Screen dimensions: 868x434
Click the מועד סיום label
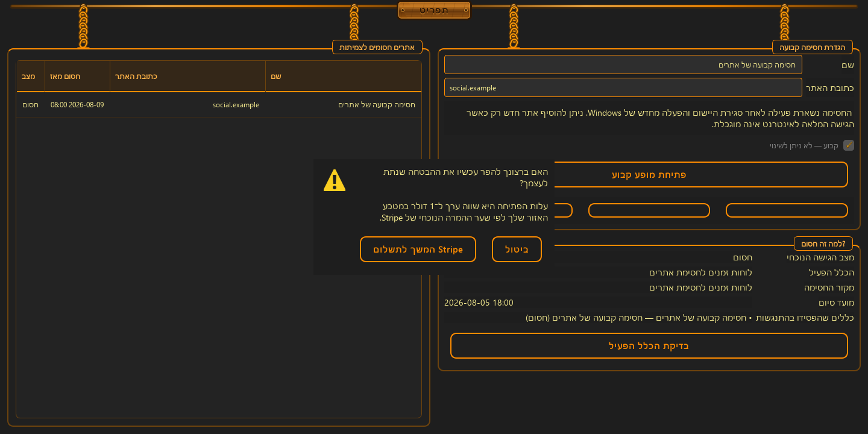[836, 303]
